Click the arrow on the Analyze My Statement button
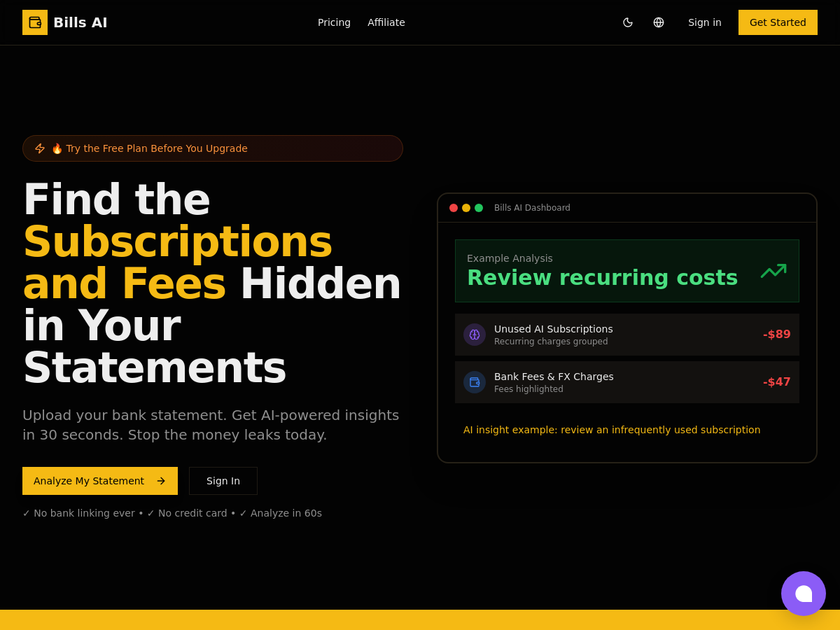 [161, 481]
